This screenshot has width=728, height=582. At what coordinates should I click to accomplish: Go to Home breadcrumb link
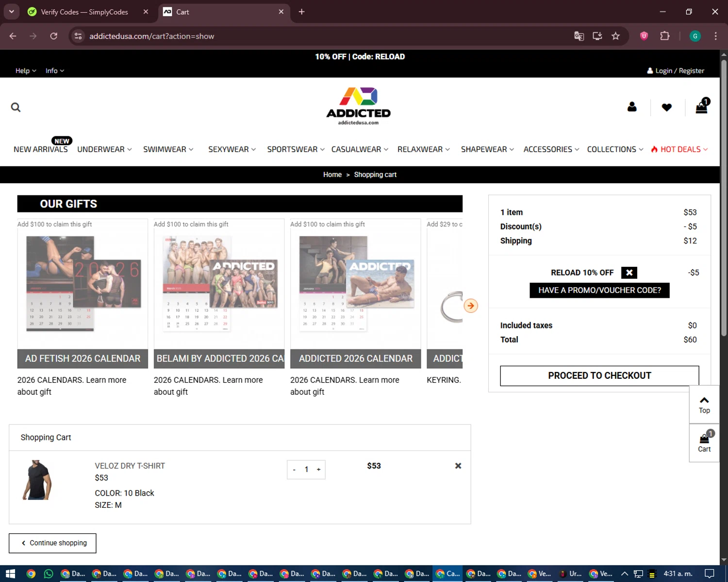[332, 175]
